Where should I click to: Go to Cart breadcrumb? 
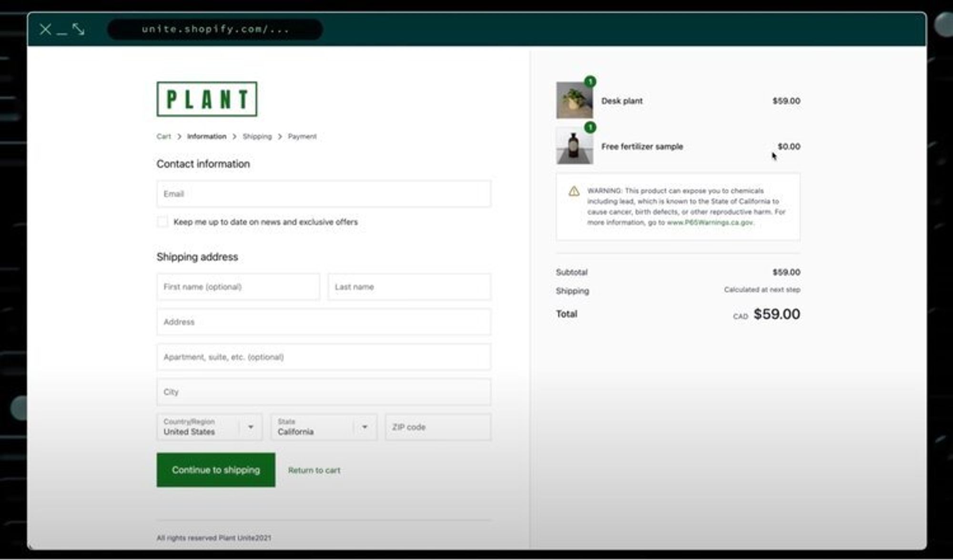pyautogui.click(x=163, y=137)
